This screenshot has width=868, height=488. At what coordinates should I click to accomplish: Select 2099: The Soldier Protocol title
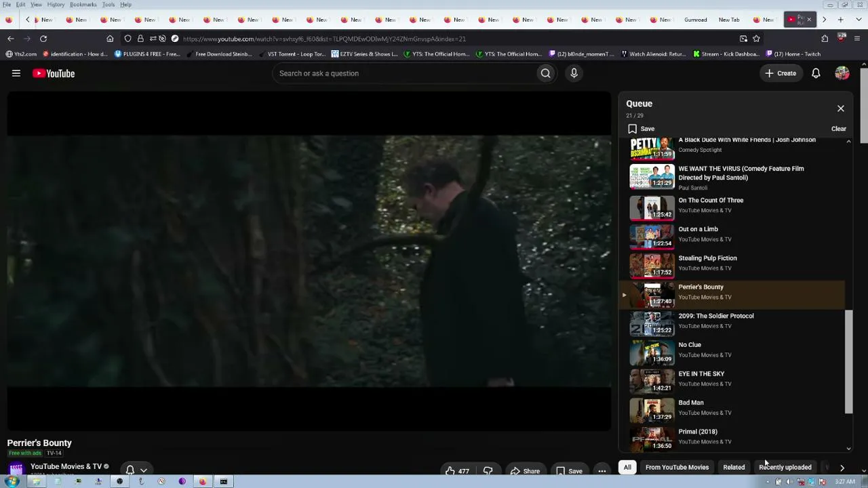click(715, 316)
